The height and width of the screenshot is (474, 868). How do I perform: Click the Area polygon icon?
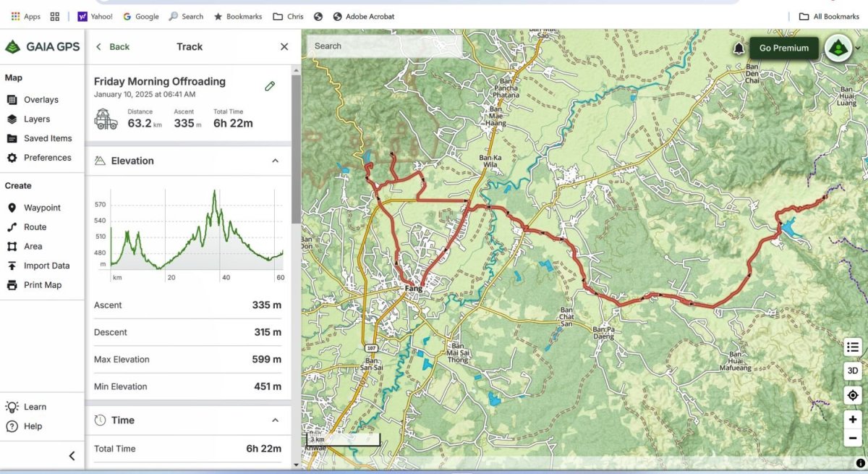tap(12, 247)
